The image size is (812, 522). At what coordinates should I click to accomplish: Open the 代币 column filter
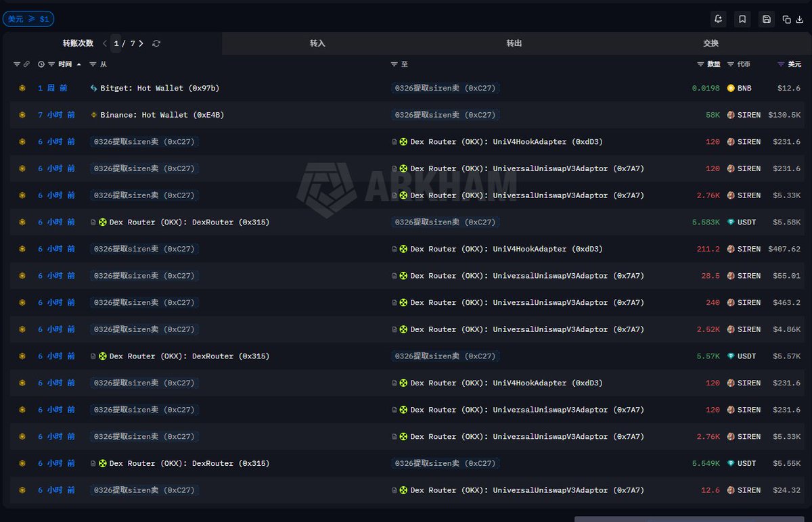(731, 64)
